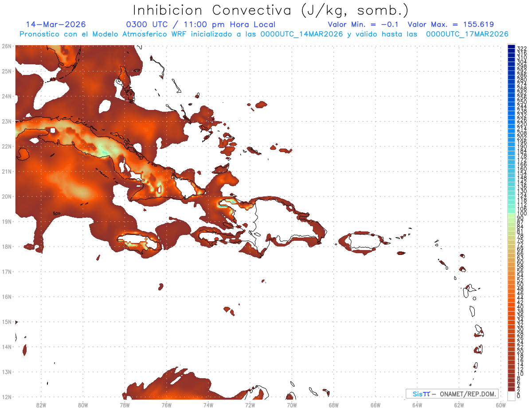The height and width of the screenshot is (411, 532).
Task: Click the '18N' latitude label
Action: pos(6,247)
